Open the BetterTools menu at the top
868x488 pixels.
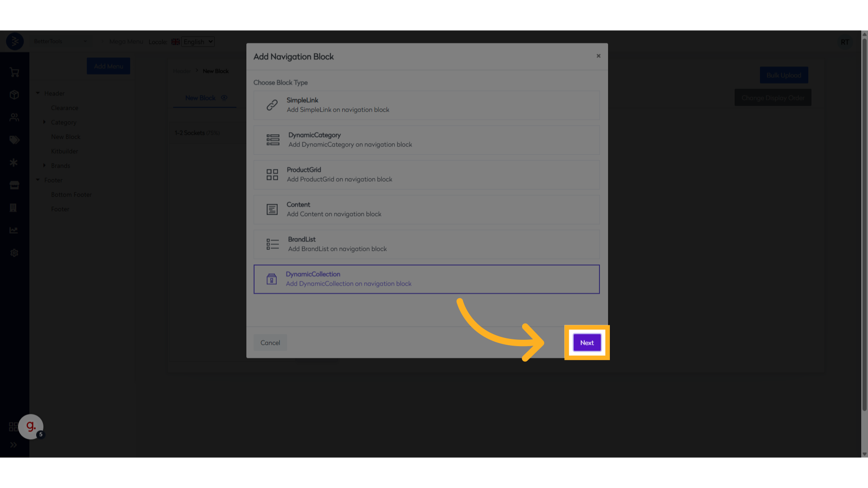(x=61, y=41)
